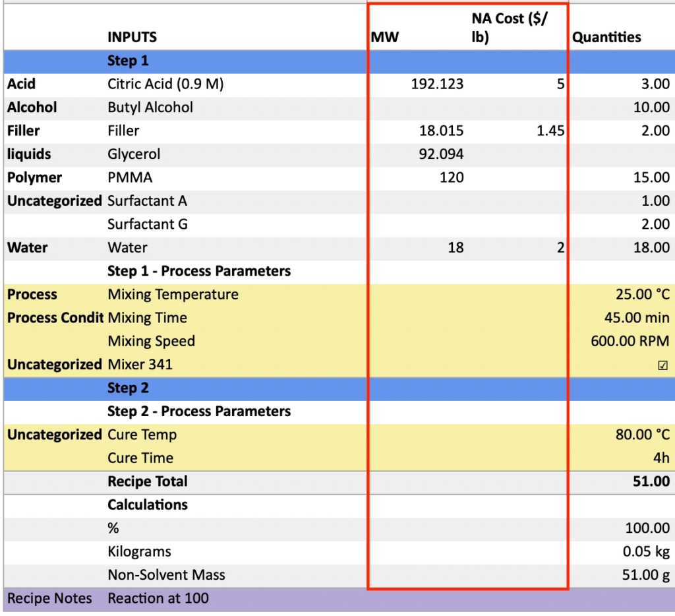Click the Quantities column header
Viewport: 675px width, 616px height.
(606, 38)
